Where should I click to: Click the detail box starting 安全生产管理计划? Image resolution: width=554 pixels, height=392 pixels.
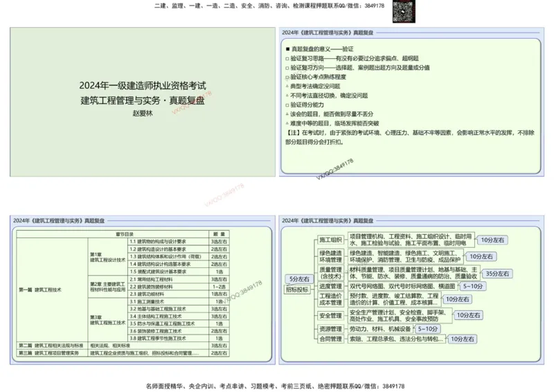pyautogui.click(x=400, y=315)
